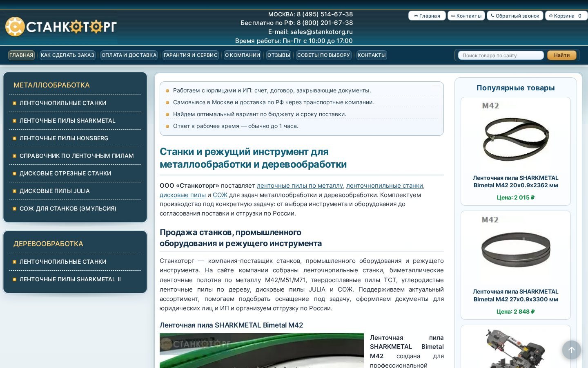Viewport: 588px width, 368px height.
Task: Open product title Bimetal M42 27x0.9x3300 мм
Action: 516,295
